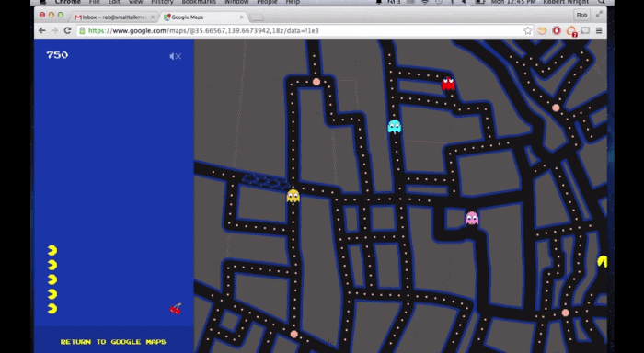644x353 pixels.
Task: Click the cherry bonus fruit icon
Action: [x=176, y=309]
